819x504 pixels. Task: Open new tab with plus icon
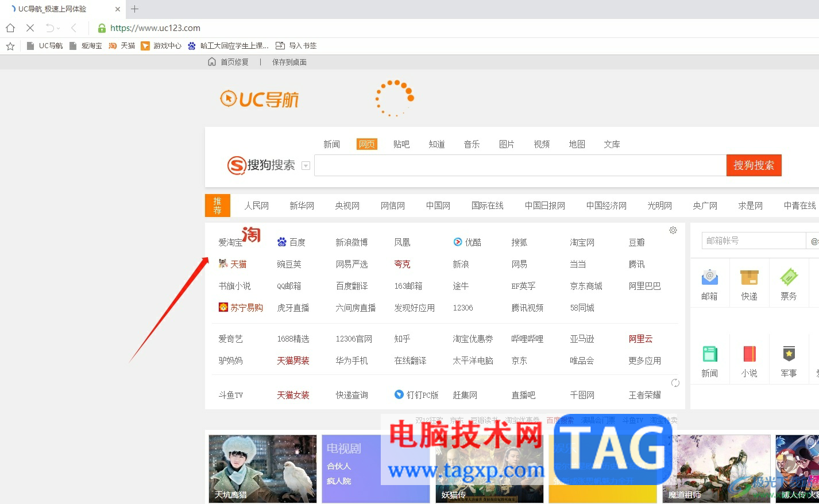pyautogui.click(x=134, y=9)
